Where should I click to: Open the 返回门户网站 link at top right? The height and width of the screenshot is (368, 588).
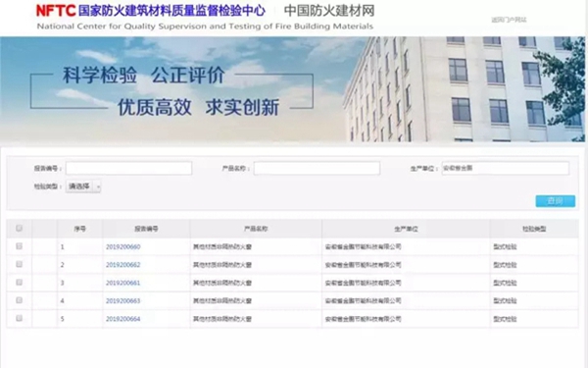tap(509, 20)
